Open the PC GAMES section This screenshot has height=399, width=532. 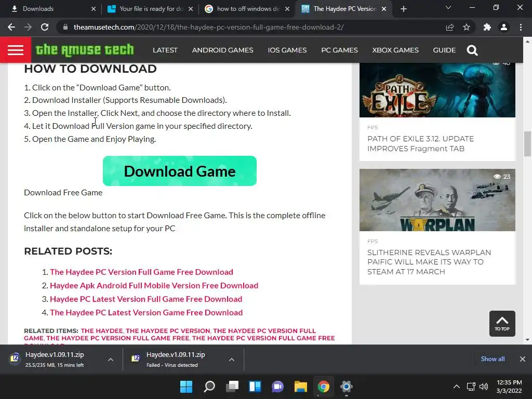tap(339, 50)
